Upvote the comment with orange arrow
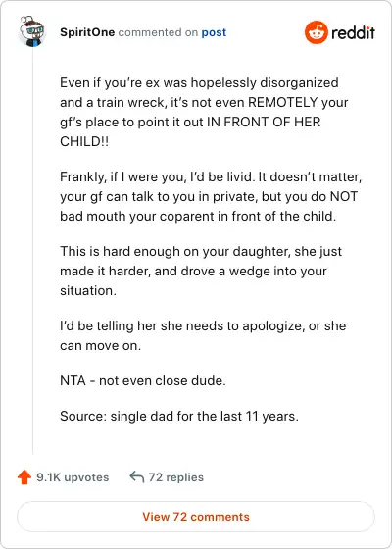392x549 pixels. coord(24,477)
